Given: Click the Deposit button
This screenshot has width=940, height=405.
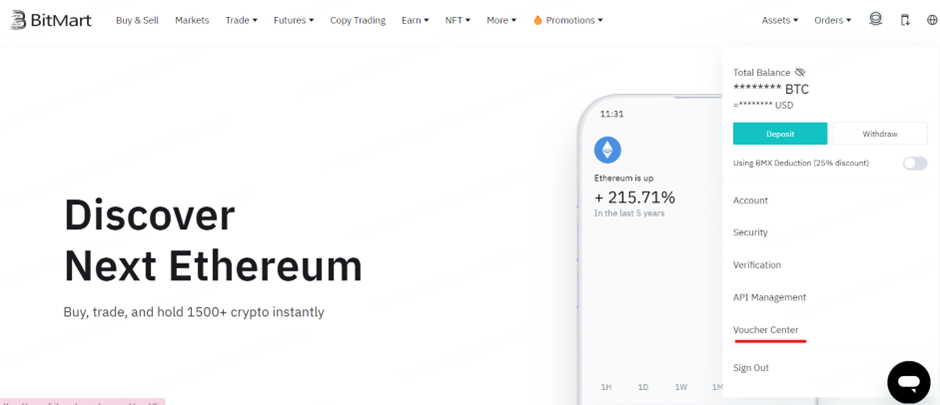Looking at the screenshot, I should pyautogui.click(x=780, y=134).
